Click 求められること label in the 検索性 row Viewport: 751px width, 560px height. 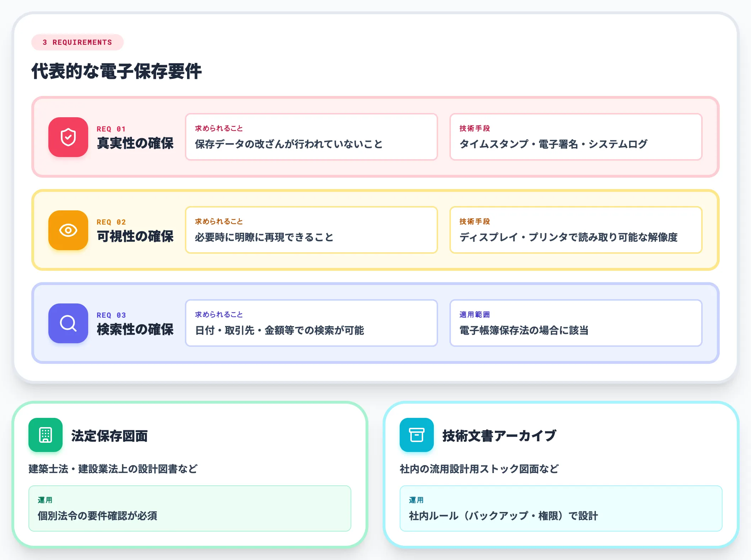[x=219, y=314]
